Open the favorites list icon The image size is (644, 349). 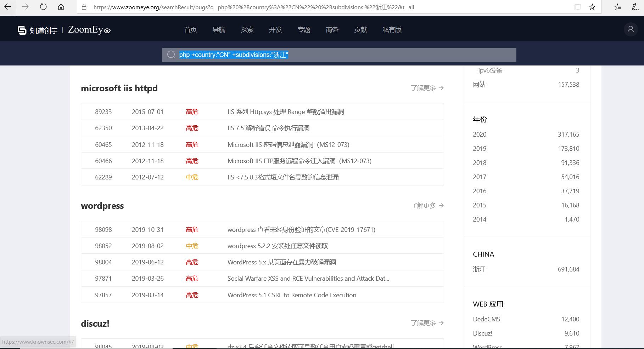[618, 7]
